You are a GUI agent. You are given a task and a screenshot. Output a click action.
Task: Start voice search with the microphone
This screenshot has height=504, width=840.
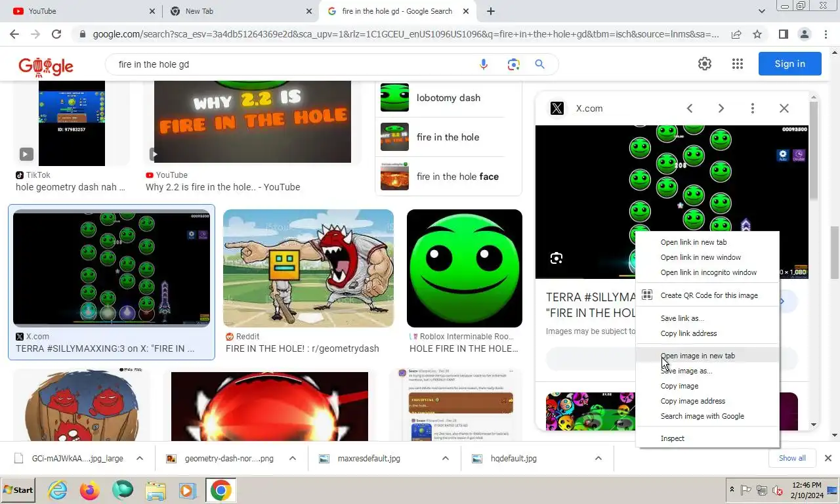coord(484,64)
